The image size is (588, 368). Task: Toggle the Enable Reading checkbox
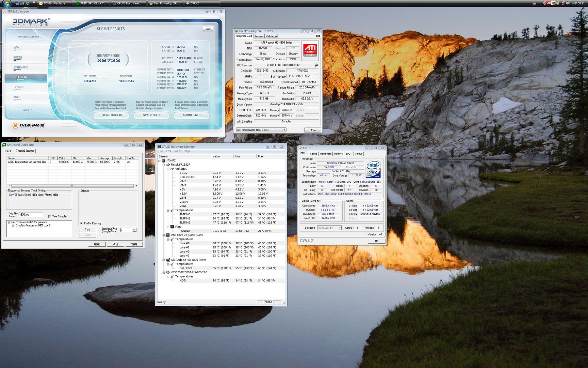81,224
